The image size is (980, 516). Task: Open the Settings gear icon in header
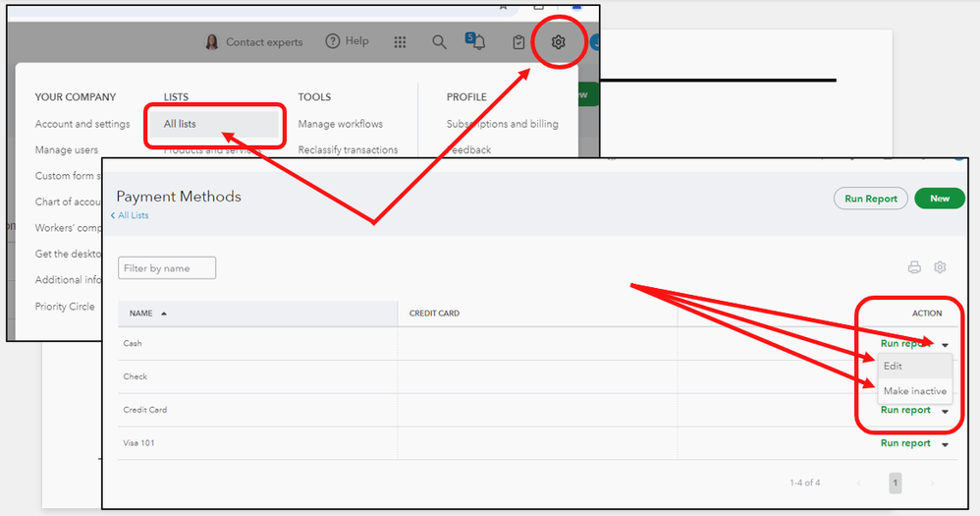(558, 42)
